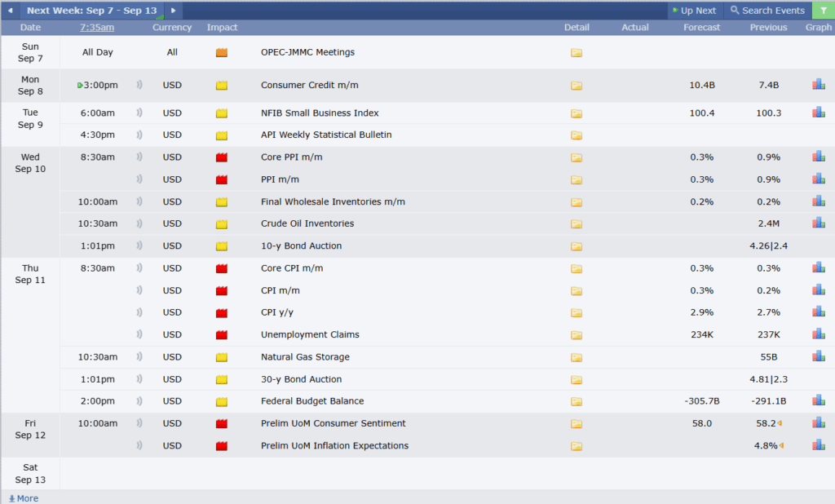Toggle sound alert for Core PPI m/m
This screenshot has height=504, width=835.
[x=139, y=157]
